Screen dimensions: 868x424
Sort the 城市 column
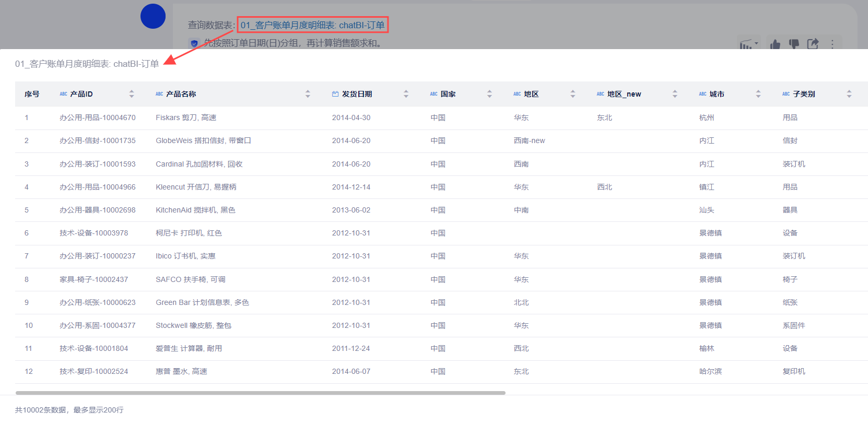(758, 94)
